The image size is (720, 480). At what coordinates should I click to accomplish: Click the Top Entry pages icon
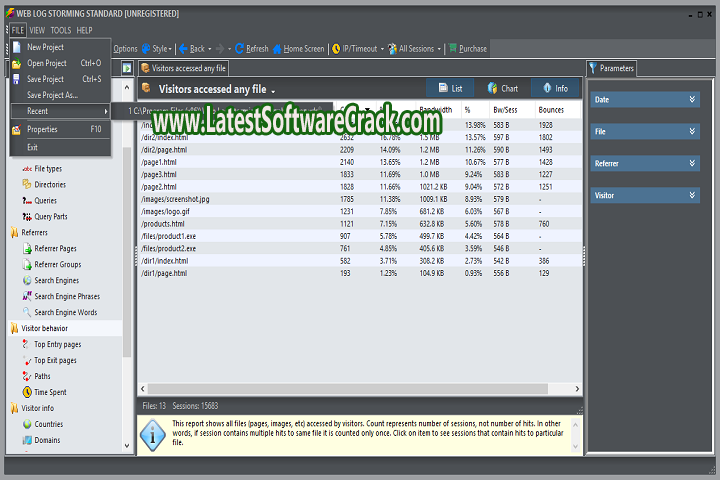(26, 344)
